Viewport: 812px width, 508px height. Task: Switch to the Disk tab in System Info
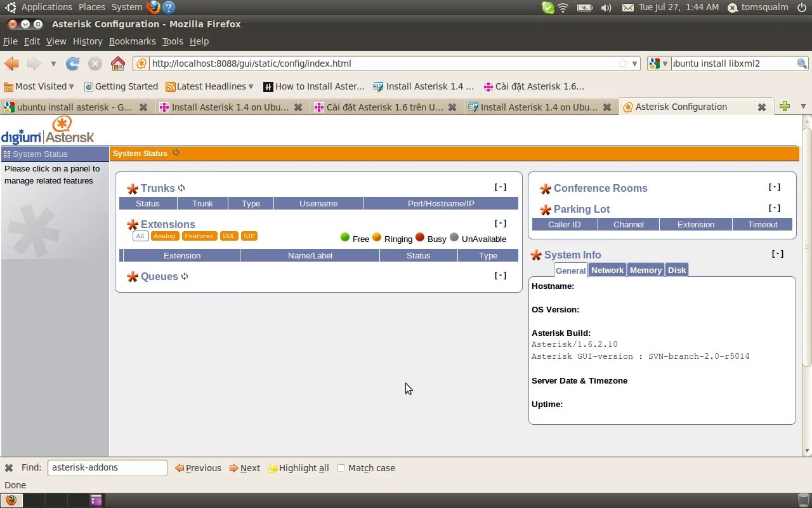[677, 270]
